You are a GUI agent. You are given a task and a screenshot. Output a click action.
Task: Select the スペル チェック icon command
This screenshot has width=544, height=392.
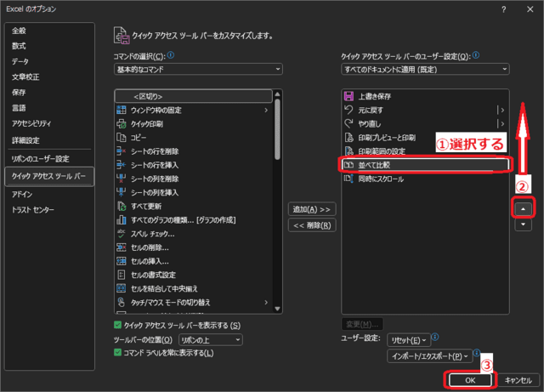[x=121, y=234]
